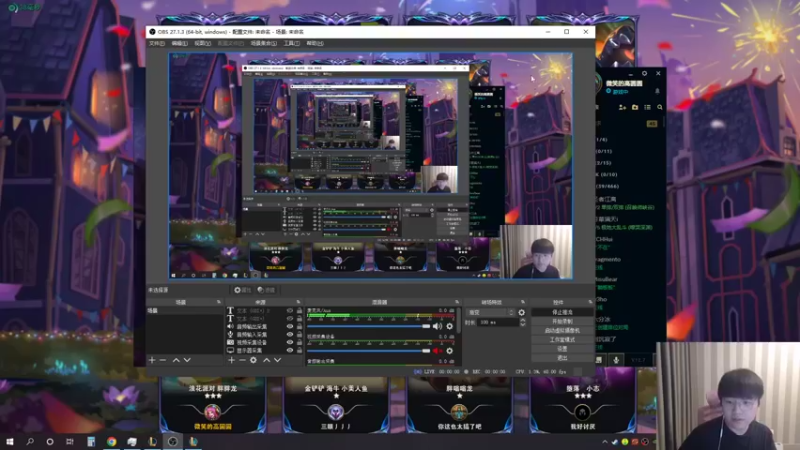Open the 编辑(E) menu in OBS
Screen dimensions: 800x450
180,43
